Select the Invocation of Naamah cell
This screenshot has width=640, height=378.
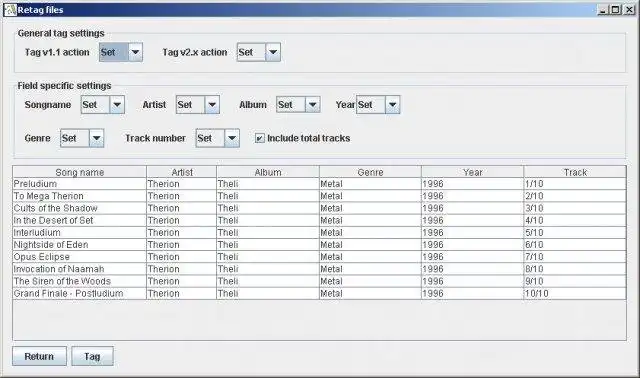coord(80,269)
